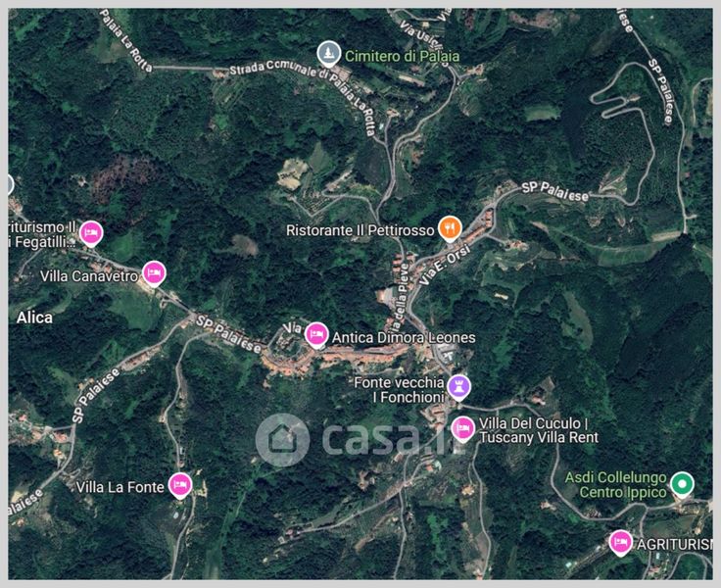The height and width of the screenshot is (588, 721).
Task: Click the gray marker at left edge
Action: 10,185
